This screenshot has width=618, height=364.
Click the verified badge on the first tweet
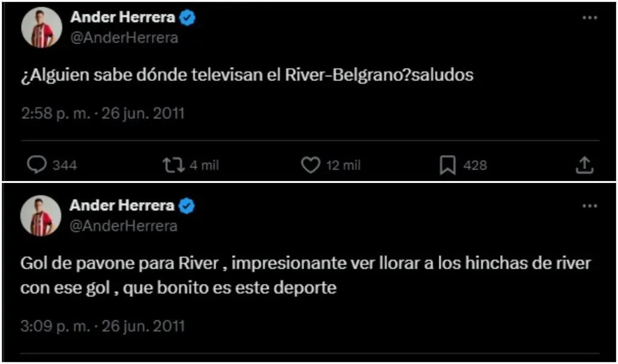[188, 18]
